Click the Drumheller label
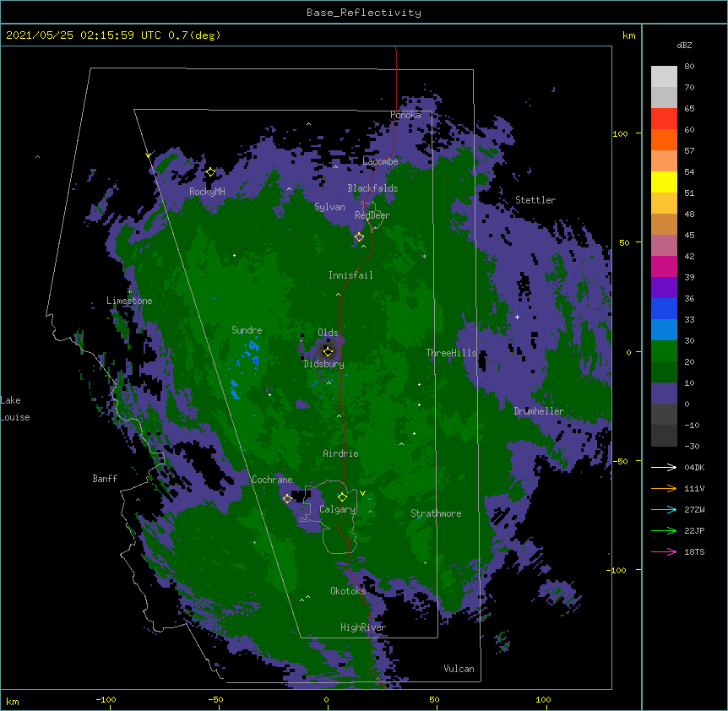The height and width of the screenshot is (711, 728). 539,411
